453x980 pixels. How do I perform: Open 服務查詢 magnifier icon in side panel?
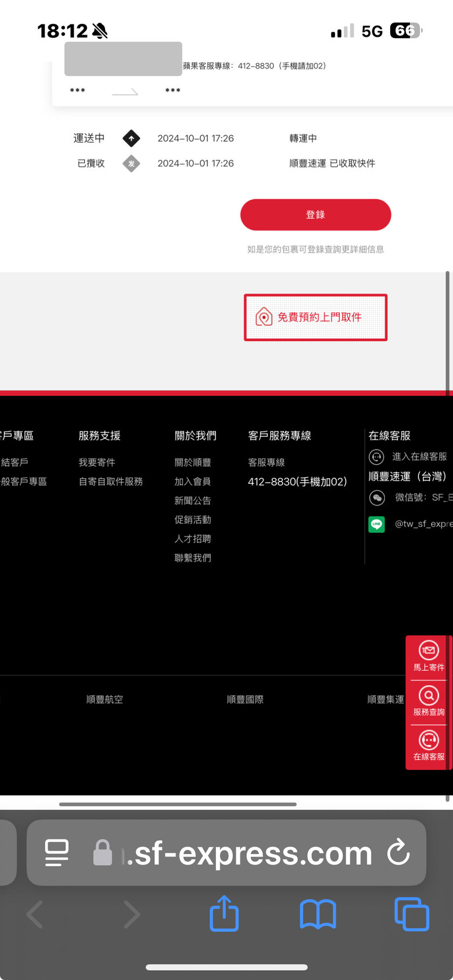(x=429, y=695)
